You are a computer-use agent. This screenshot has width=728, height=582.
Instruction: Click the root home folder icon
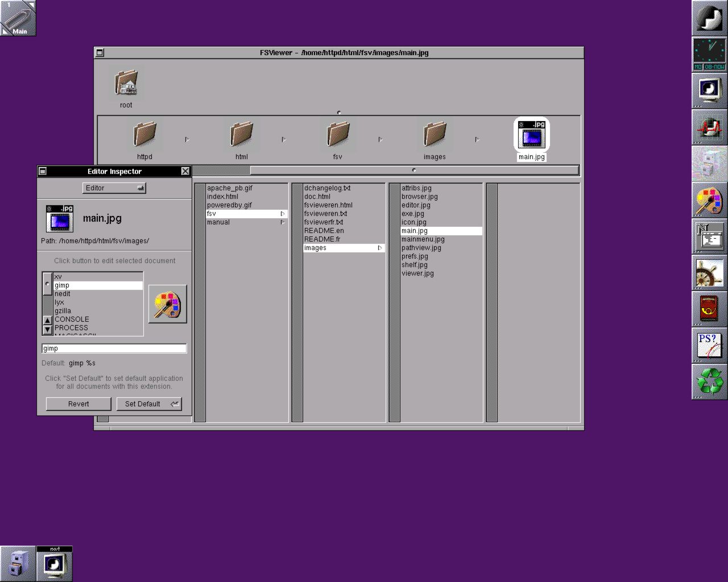[x=126, y=84]
